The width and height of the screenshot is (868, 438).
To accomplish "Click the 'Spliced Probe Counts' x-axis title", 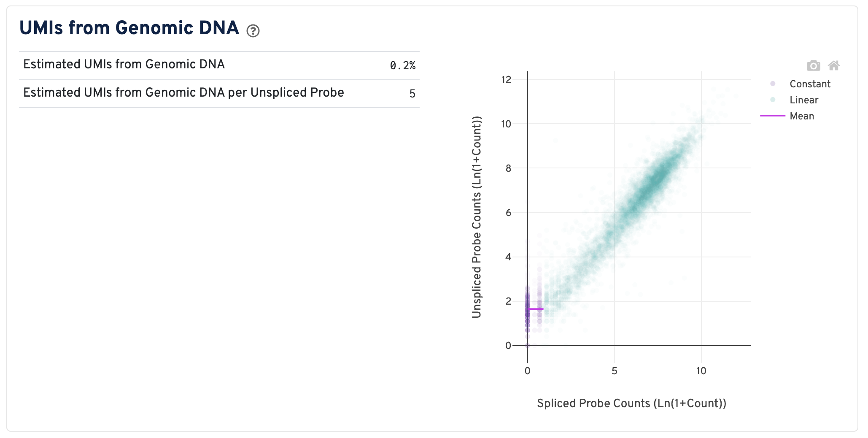I will pos(631,403).
